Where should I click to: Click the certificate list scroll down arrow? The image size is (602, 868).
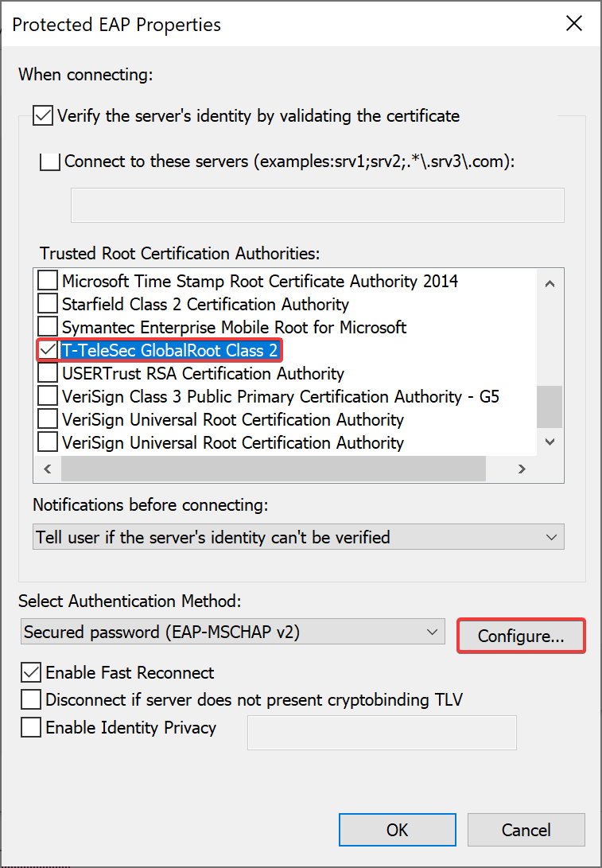550,442
